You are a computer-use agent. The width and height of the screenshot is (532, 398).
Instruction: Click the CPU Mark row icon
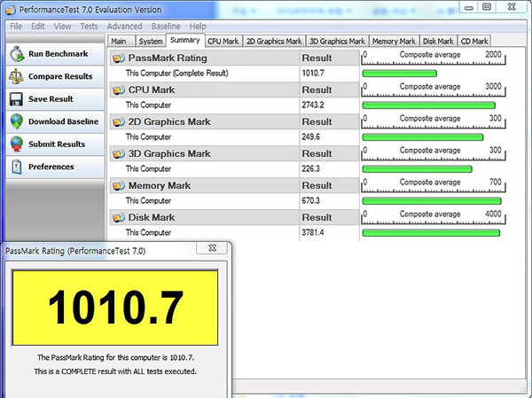[119, 90]
